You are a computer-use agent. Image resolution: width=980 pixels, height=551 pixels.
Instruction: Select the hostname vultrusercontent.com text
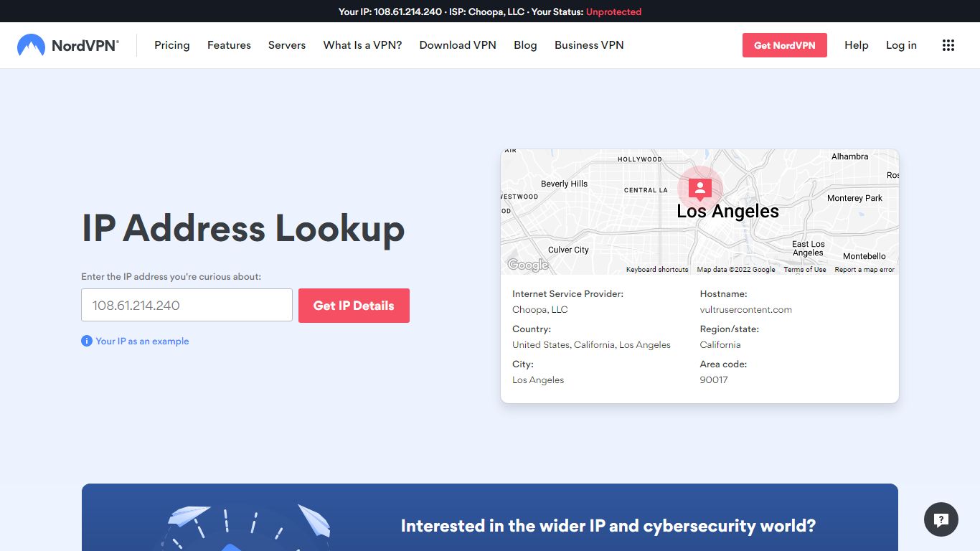click(x=746, y=310)
